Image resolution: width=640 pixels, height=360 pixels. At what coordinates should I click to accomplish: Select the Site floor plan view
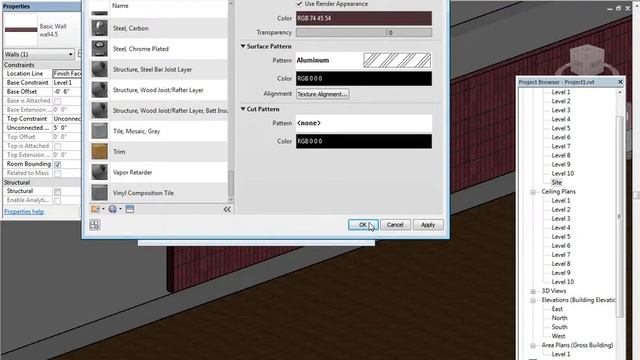click(557, 182)
